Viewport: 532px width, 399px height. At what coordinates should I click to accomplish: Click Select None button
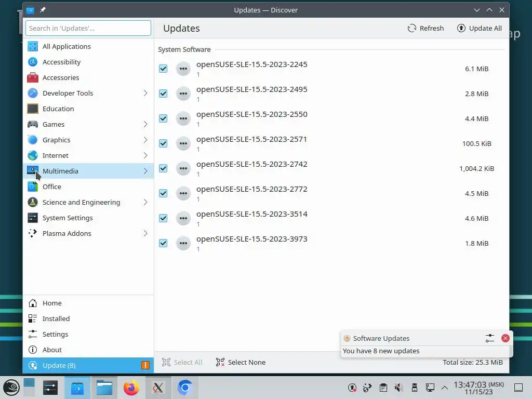(241, 362)
